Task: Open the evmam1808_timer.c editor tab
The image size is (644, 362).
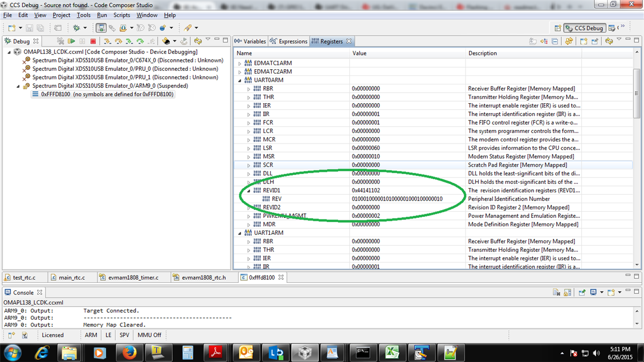Action: [134, 277]
